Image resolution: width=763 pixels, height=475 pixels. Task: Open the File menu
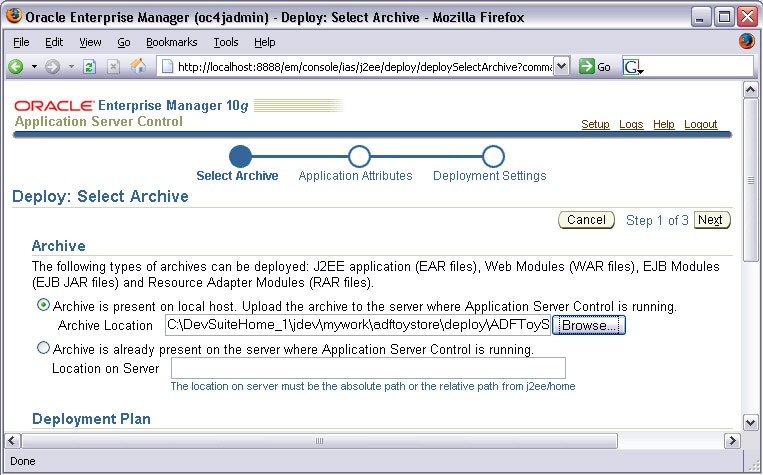click(x=21, y=42)
